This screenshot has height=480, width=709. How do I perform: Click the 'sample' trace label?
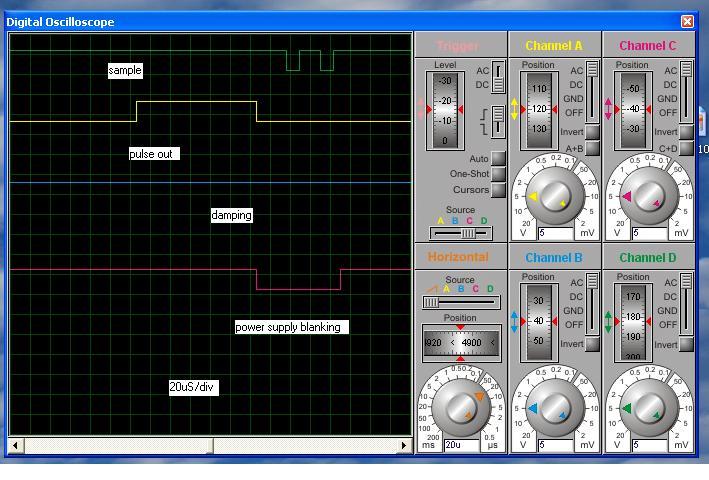click(x=125, y=71)
